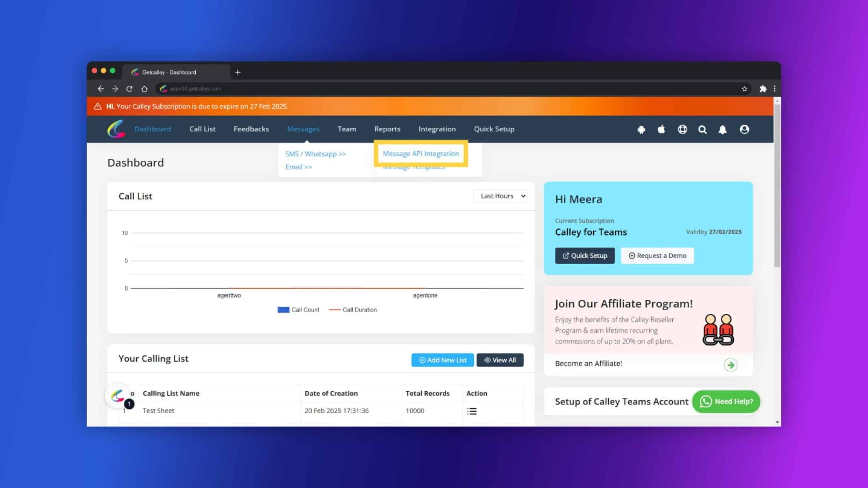The height and width of the screenshot is (488, 868).
Task: Click Calling List Name column header
Action: coord(171,393)
